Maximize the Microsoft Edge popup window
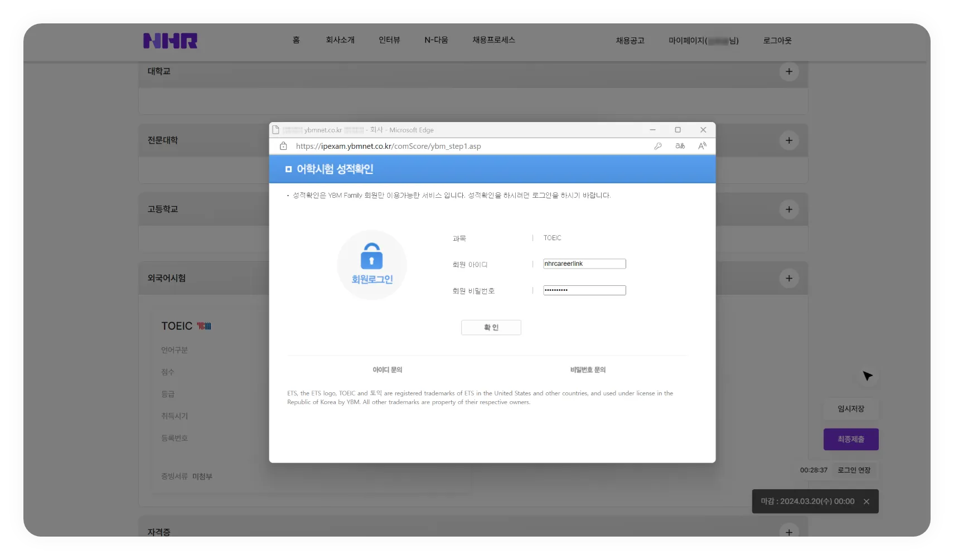 (x=678, y=130)
